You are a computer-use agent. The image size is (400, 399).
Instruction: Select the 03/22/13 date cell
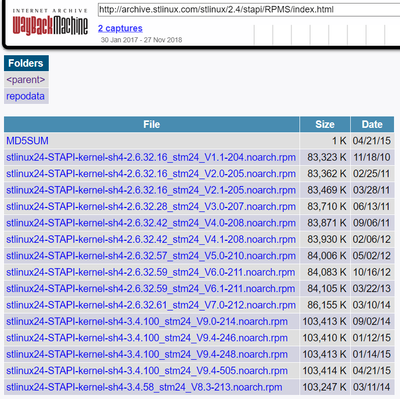[x=372, y=288]
